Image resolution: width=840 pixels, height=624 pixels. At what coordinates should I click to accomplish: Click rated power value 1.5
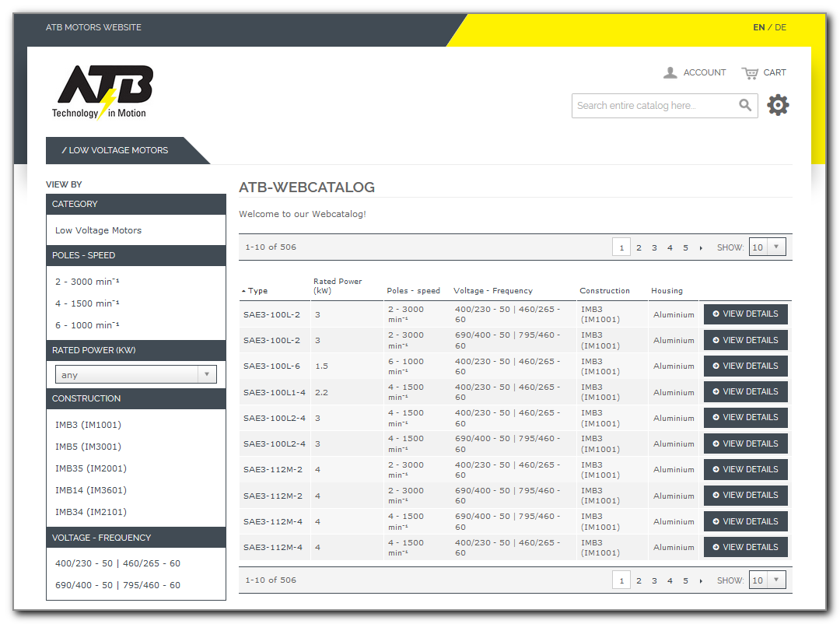(321, 366)
